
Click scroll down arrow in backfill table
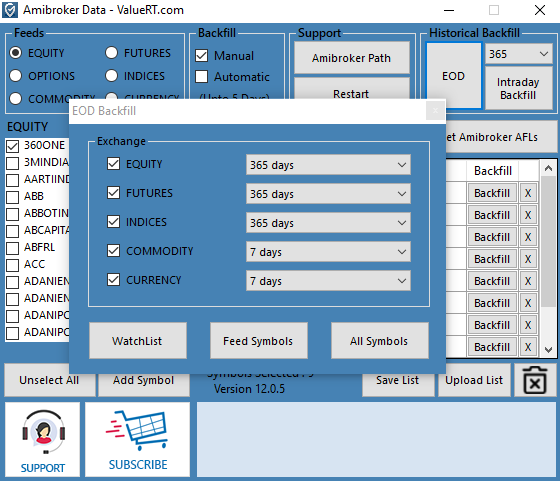click(548, 349)
